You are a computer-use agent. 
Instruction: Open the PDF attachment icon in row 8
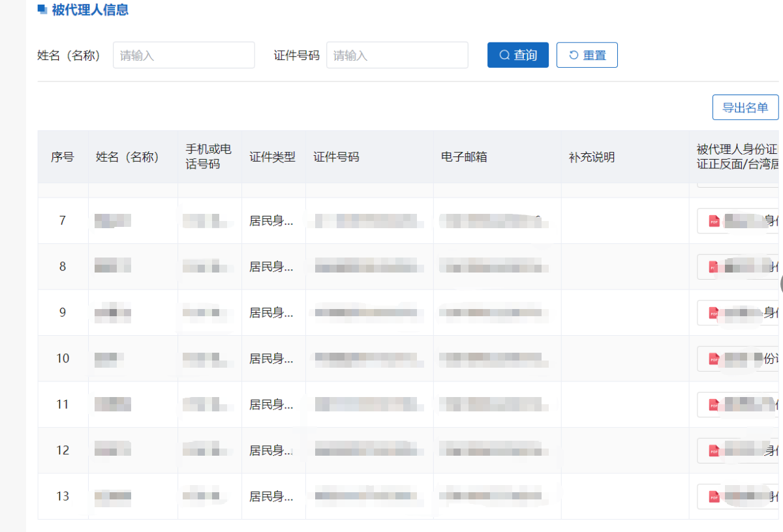click(714, 267)
